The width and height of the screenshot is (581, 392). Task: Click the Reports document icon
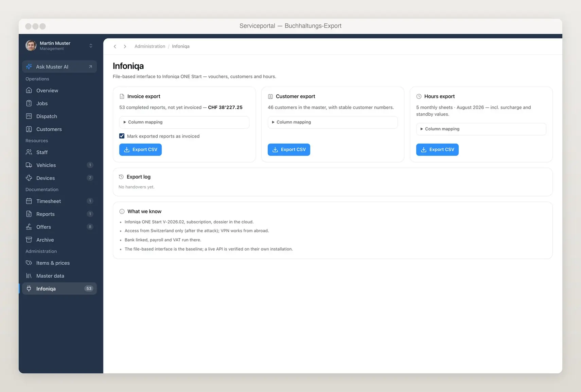coord(29,214)
